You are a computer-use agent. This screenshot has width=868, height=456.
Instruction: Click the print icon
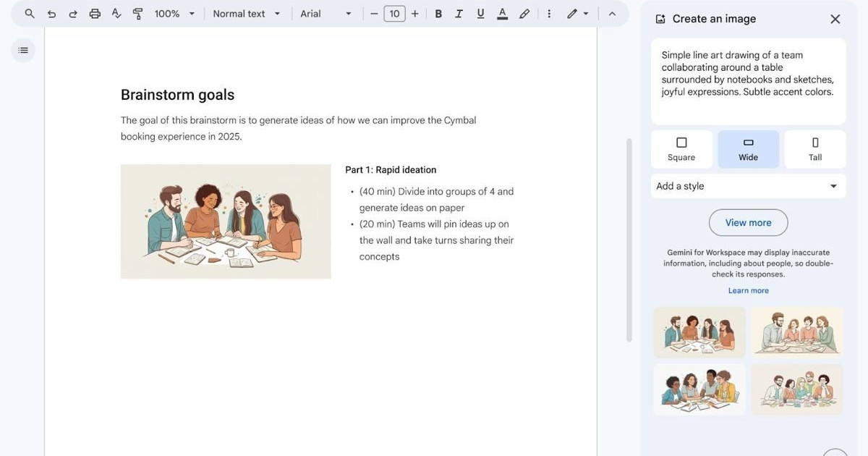pyautogui.click(x=95, y=14)
